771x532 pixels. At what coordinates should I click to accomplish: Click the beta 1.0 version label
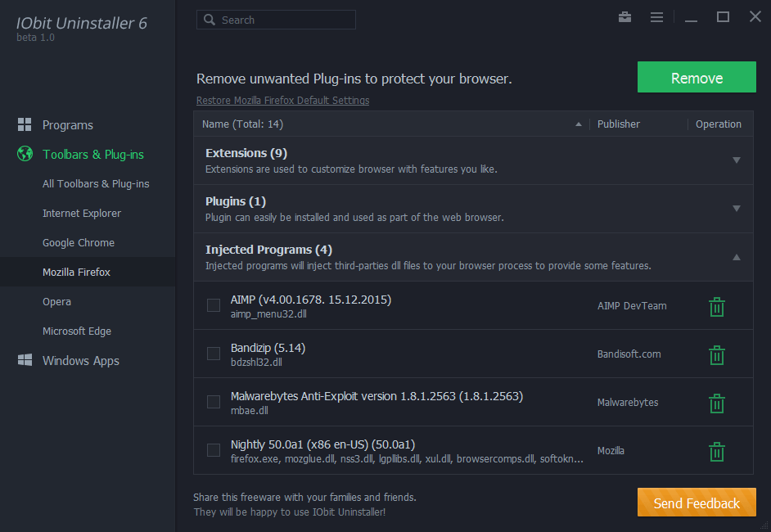(x=35, y=38)
